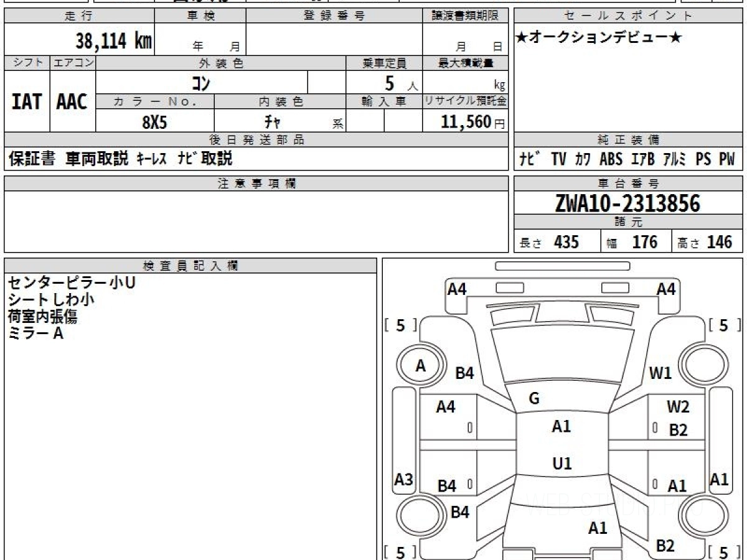Click the 後日発送部品 header
The width and height of the screenshot is (747, 560).
pos(256,140)
